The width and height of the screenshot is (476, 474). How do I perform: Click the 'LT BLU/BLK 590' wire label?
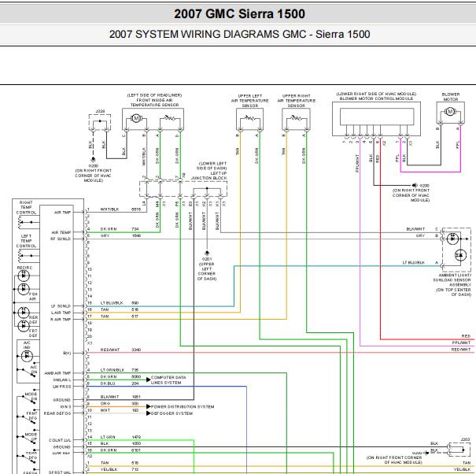120,303
